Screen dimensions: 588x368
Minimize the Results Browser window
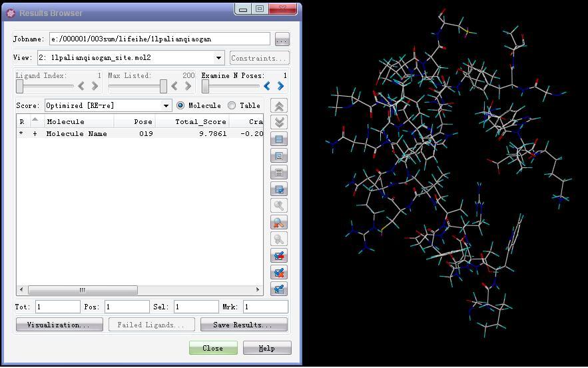click(x=243, y=9)
